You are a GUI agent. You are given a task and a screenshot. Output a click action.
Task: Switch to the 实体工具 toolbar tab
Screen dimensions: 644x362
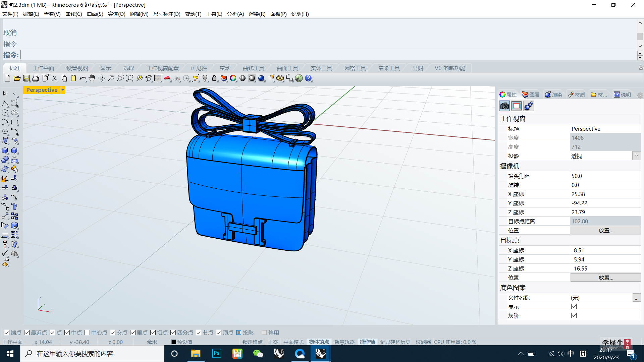(x=321, y=68)
